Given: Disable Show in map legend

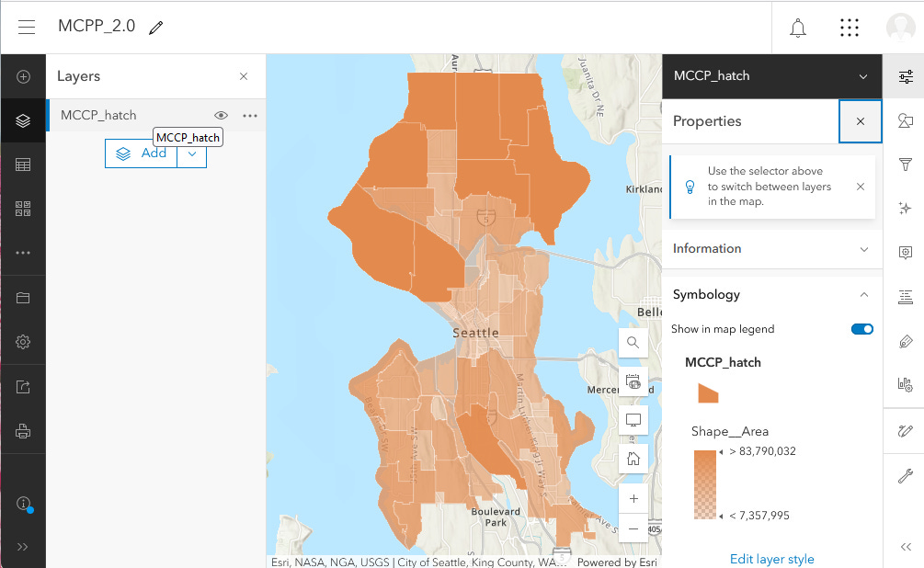Looking at the screenshot, I should tap(861, 328).
